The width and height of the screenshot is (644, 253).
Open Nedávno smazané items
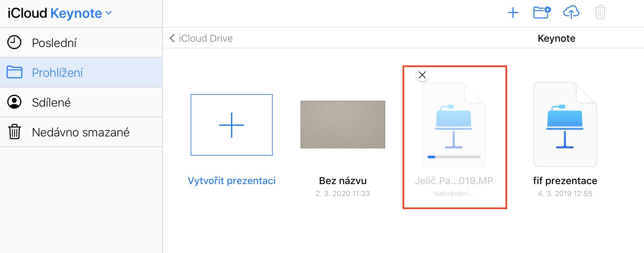point(81,132)
